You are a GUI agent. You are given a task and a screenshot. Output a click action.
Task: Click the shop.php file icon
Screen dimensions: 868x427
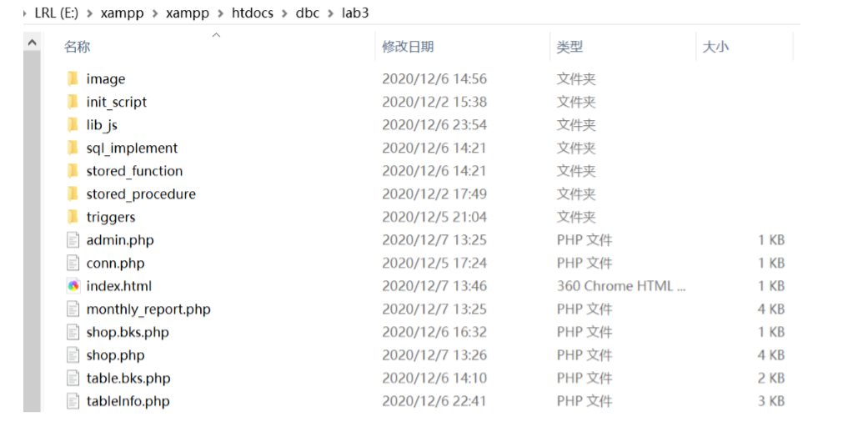point(73,355)
